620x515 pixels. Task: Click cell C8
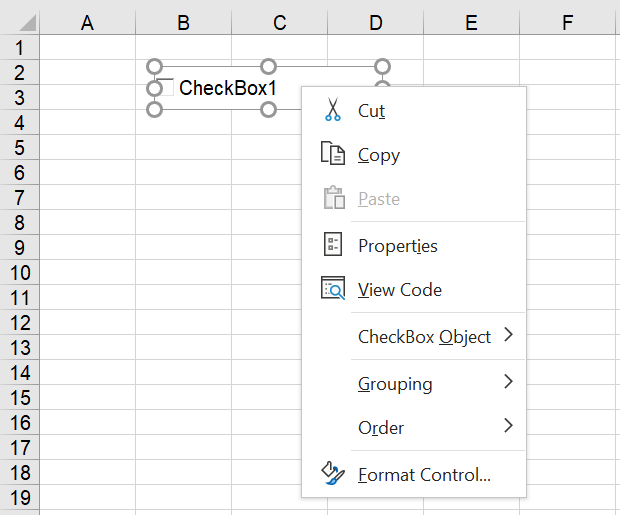(x=267, y=222)
